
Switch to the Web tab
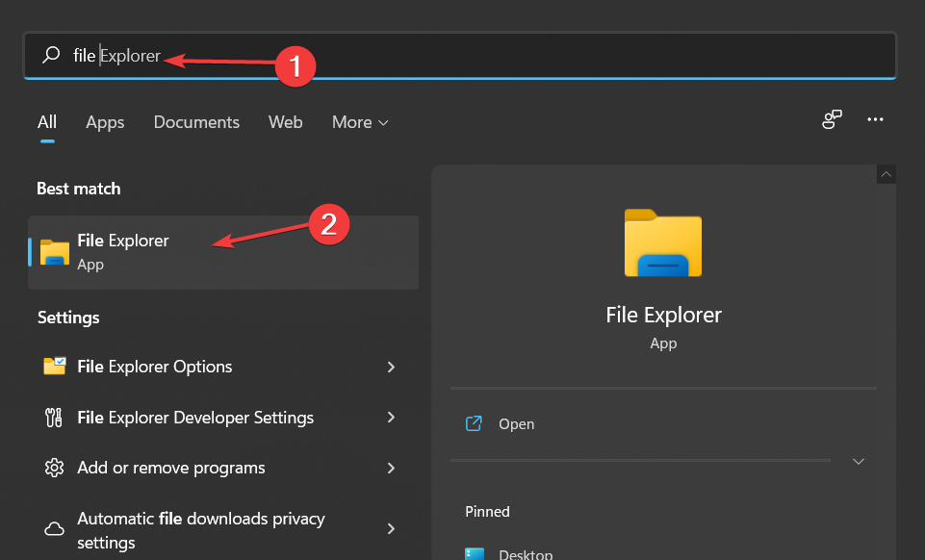(286, 122)
